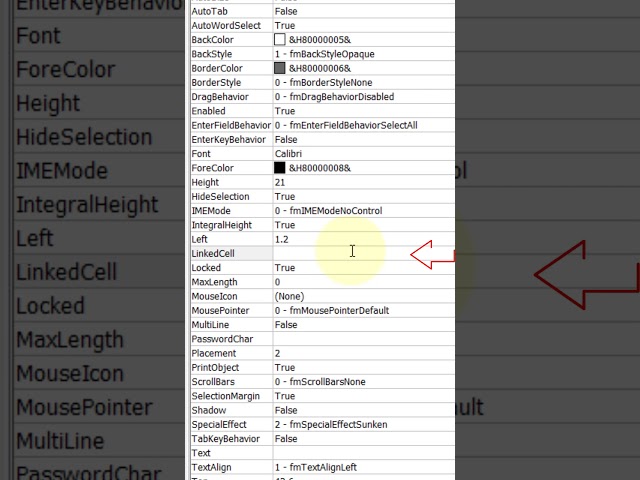This screenshot has width=640, height=480.
Task: Click the Locked value True
Action: [285, 268]
